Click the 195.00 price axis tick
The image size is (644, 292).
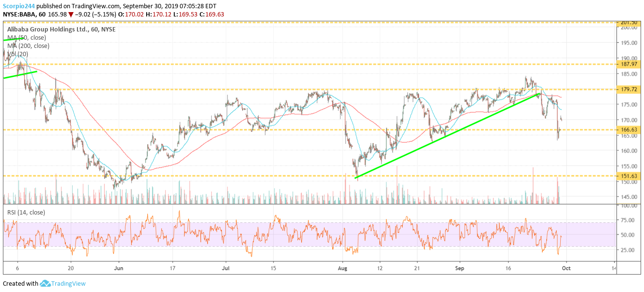(629, 43)
